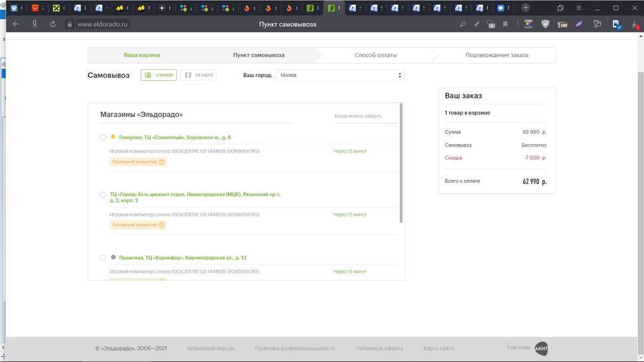Click the browser back arrow
This screenshot has width=644, height=362.
click(x=16, y=24)
